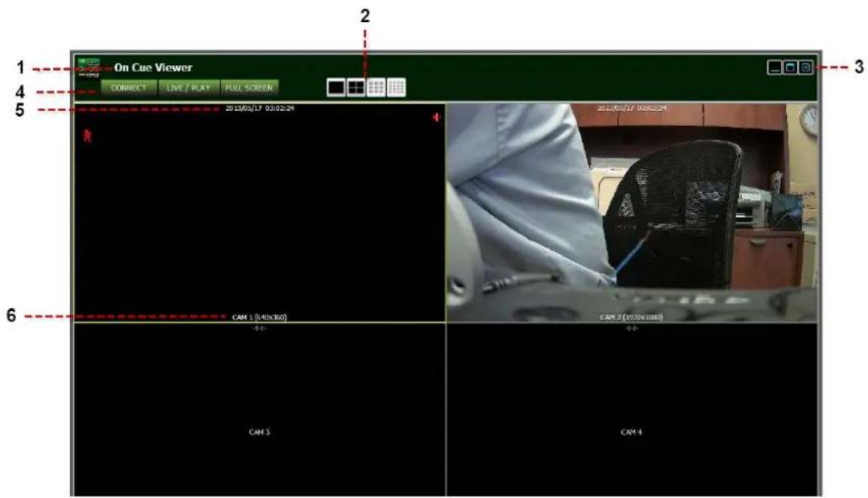The image size is (868, 498).
Task: Maximize the On Cue Viewer window
Action: point(790,68)
